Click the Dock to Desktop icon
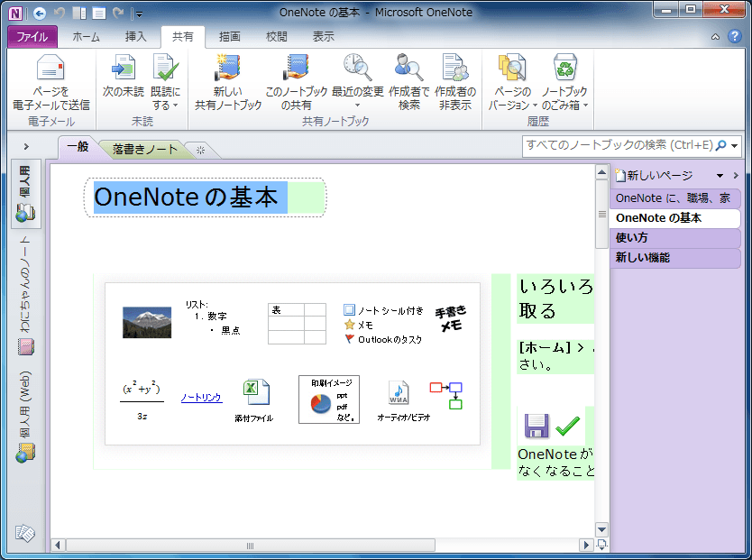This screenshot has height=560, width=752. click(79, 13)
